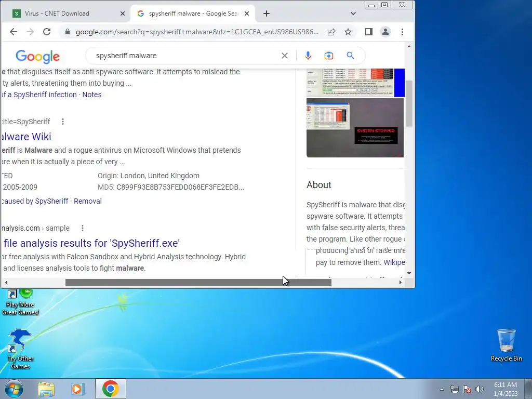This screenshot has height=399, width=532.
Task: Open File Explorer from the taskbar
Action: [x=46, y=389]
